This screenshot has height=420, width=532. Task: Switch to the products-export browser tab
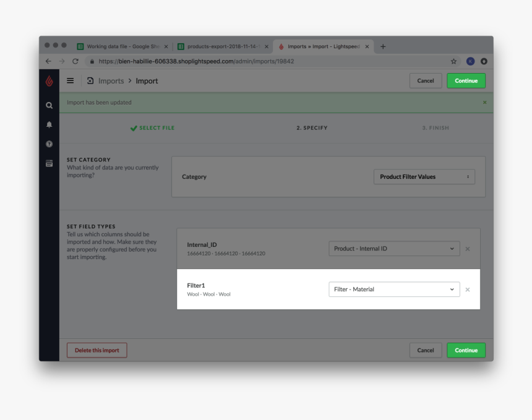[x=223, y=46]
